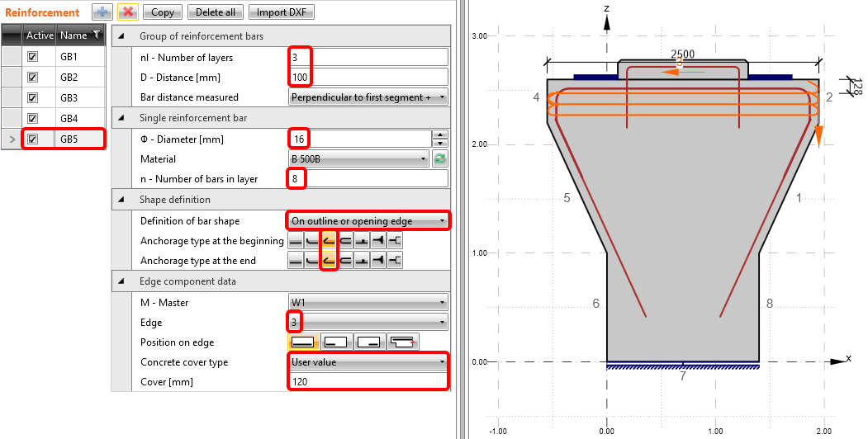Refresh the material with the green icon

tap(440, 159)
